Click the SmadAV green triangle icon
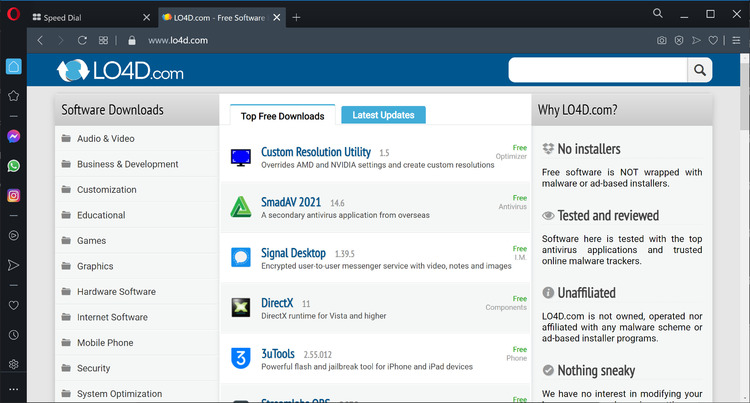750x403 pixels. tap(241, 207)
